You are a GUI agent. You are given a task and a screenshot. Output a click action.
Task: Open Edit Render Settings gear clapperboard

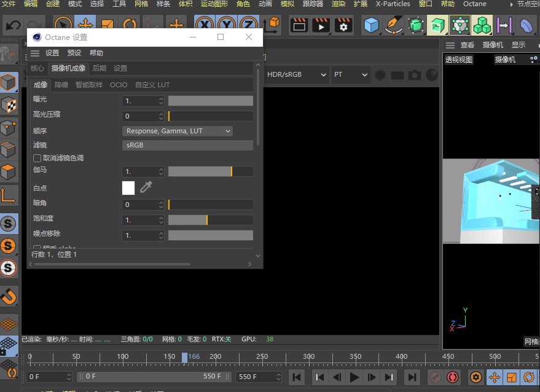[343, 26]
